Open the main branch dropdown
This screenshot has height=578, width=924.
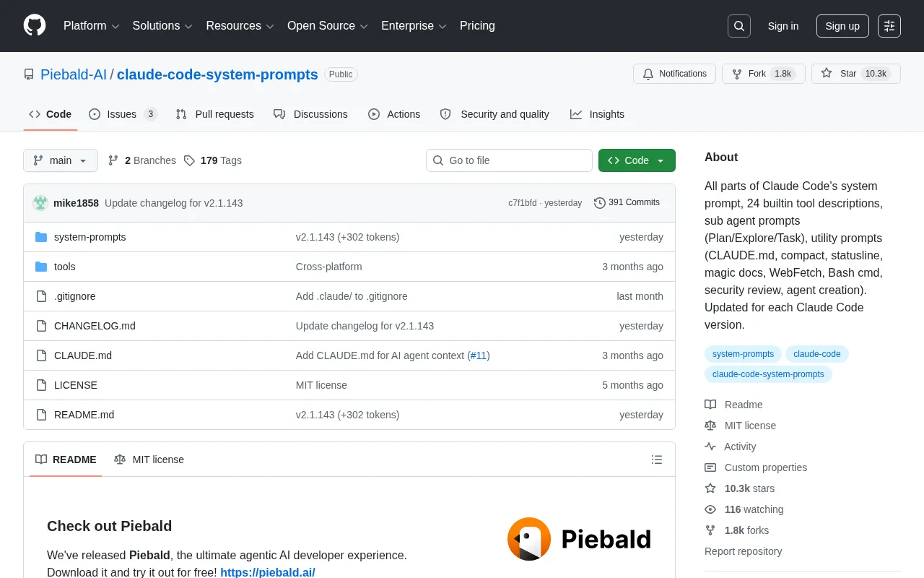point(61,160)
